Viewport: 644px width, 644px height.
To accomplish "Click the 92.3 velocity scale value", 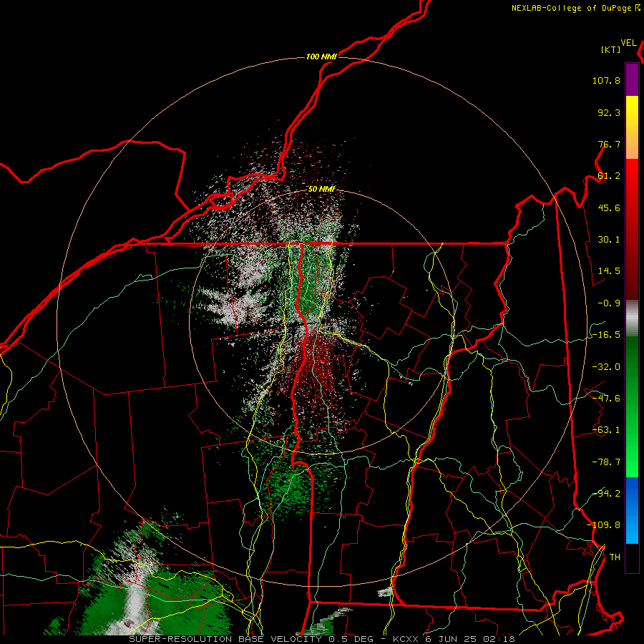I will (609, 112).
